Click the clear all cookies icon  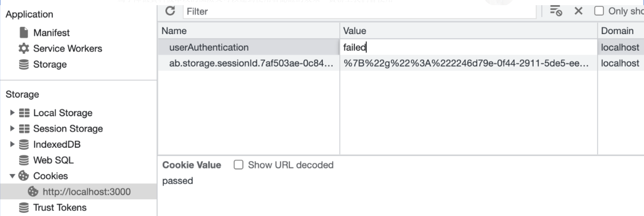tap(556, 11)
